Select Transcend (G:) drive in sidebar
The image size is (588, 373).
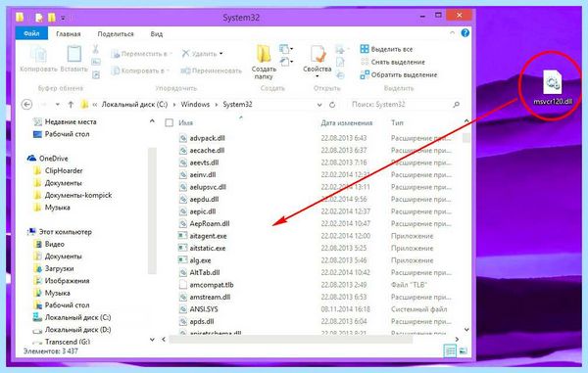62,342
